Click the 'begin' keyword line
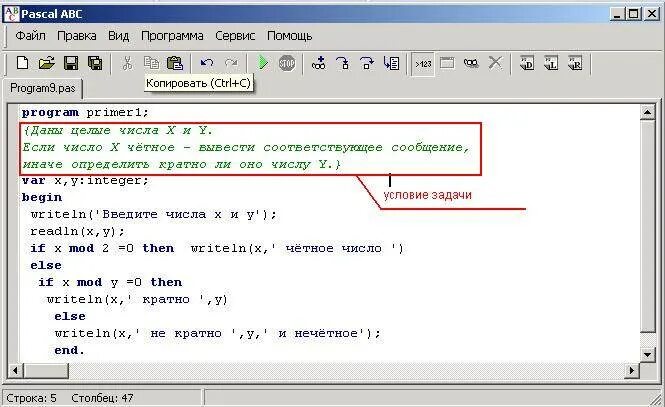The height and width of the screenshot is (407, 665). [x=42, y=198]
